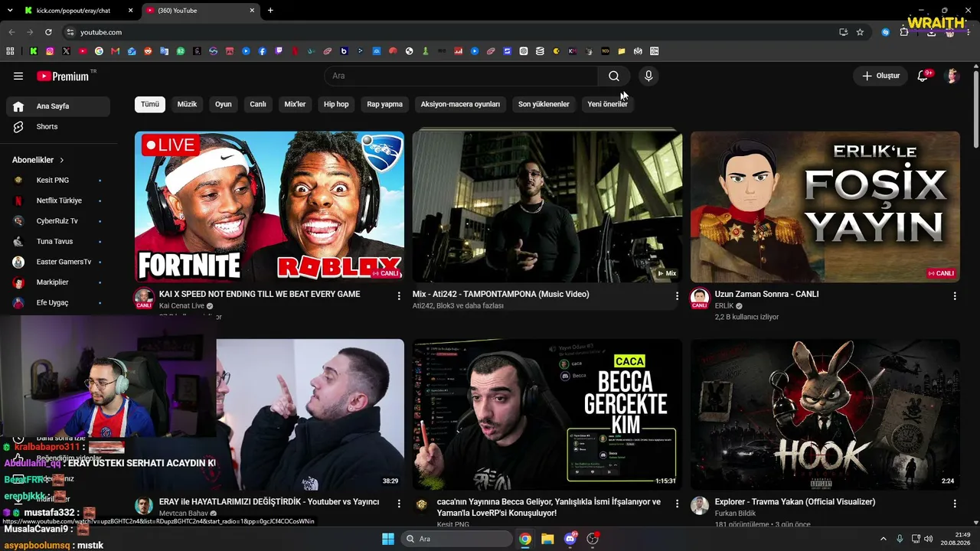This screenshot has height=551, width=980.
Task: Go to YouTube Premium home via logo
Action: point(63,76)
